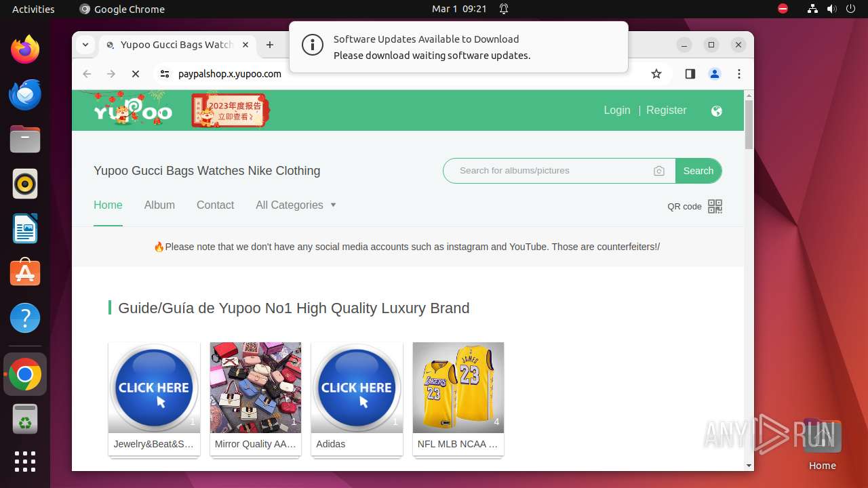
Task: Bookmark this tab with star icon
Action: pyautogui.click(x=656, y=74)
